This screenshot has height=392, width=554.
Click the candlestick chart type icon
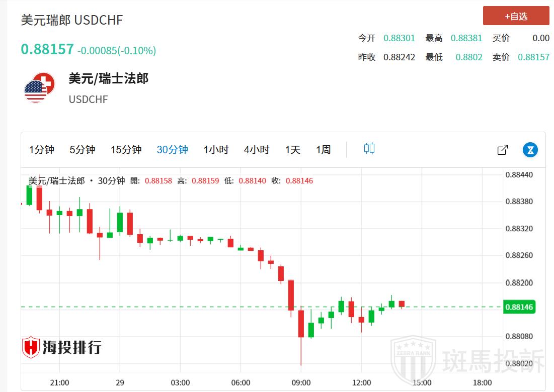369,149
